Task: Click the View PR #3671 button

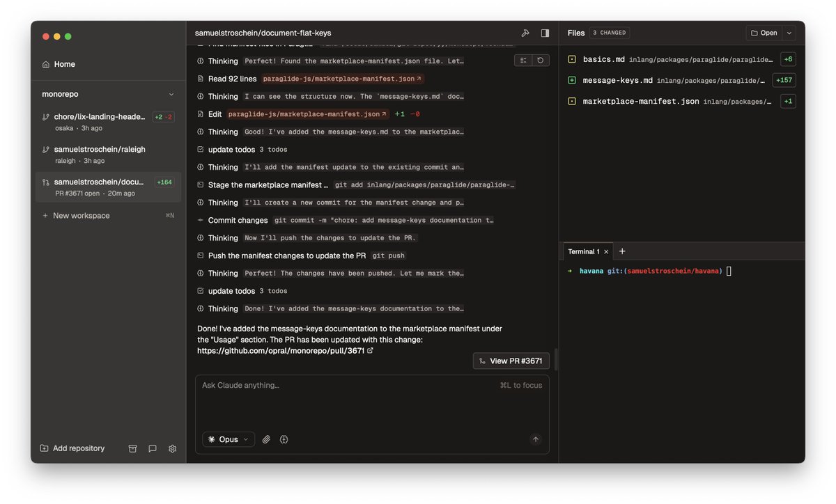Action: click(511, 361)
